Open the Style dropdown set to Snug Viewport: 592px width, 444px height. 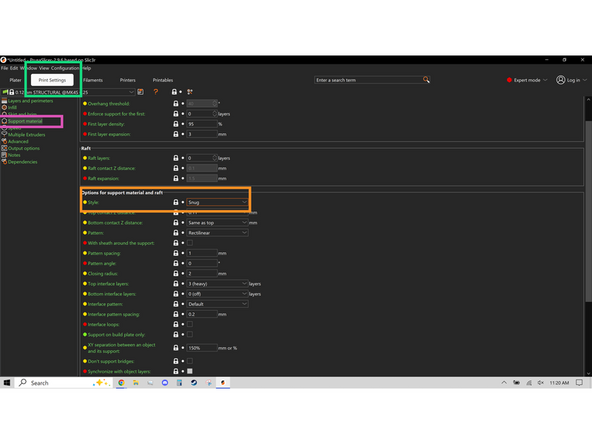tap(217, 202)
